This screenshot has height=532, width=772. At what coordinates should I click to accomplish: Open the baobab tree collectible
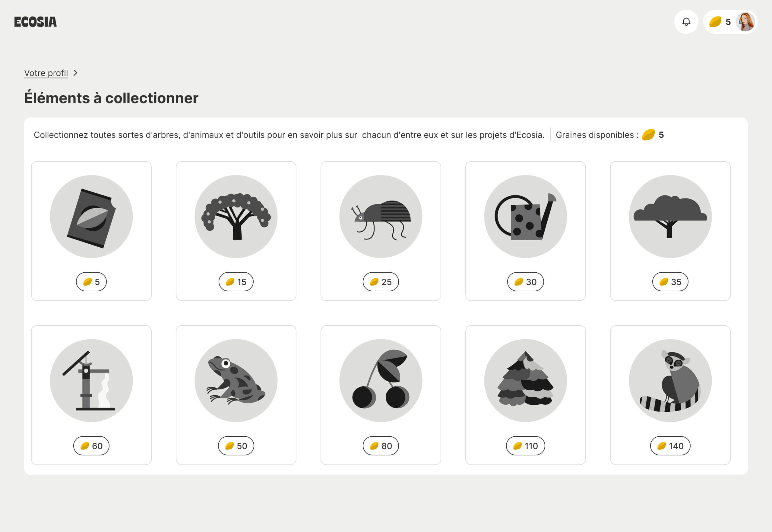pyautogui.click(x=236, y=216)
